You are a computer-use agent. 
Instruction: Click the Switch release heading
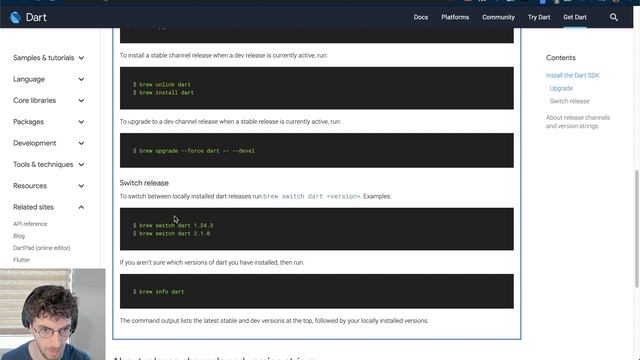(x=144, y=183)
